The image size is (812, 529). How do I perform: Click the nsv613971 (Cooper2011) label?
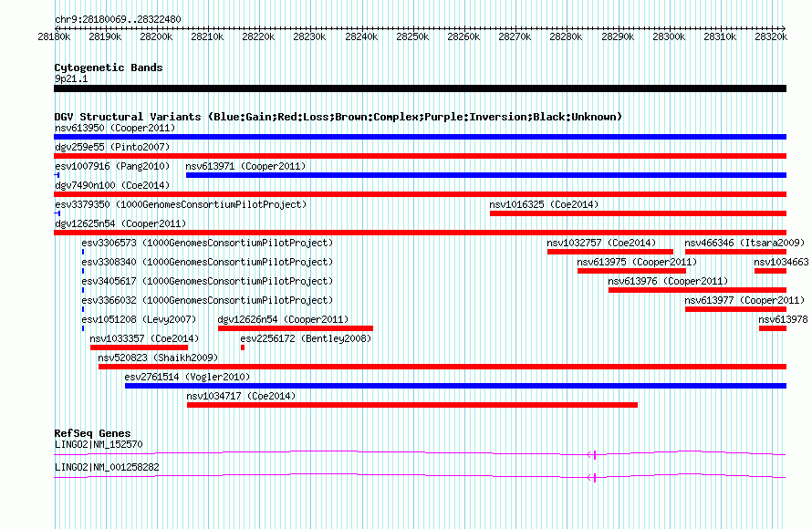click(245, 166)
